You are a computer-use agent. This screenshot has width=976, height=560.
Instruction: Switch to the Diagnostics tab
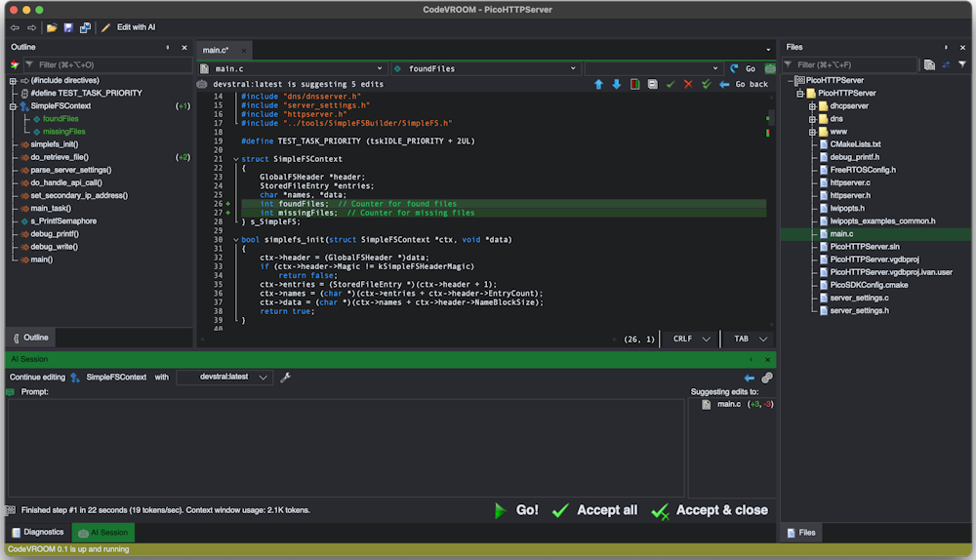(38, 533)
